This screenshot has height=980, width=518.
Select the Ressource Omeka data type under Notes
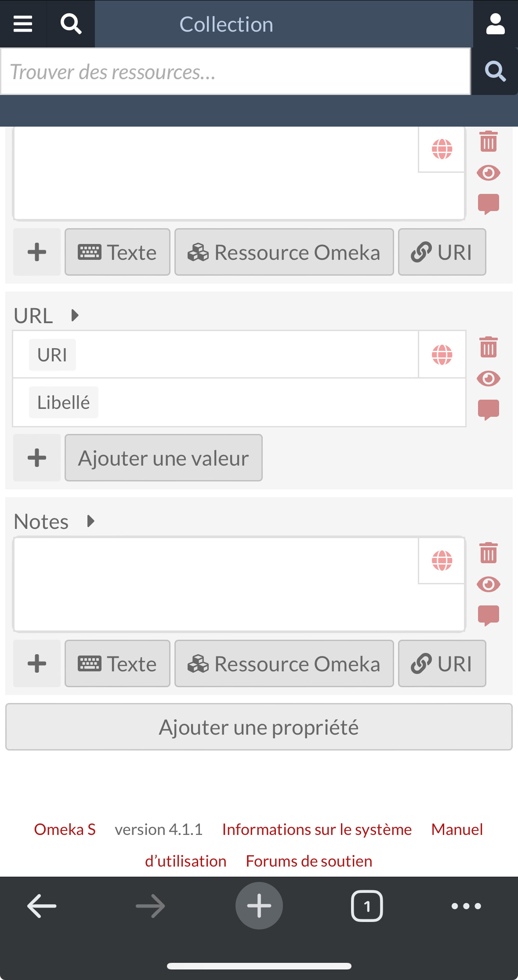tap(283, 663)
